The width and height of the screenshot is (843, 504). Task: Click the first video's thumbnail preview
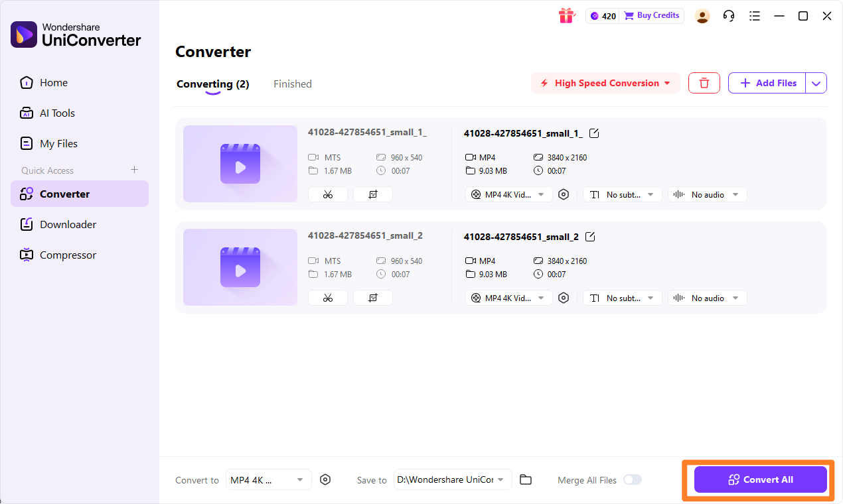pos(240,163)
